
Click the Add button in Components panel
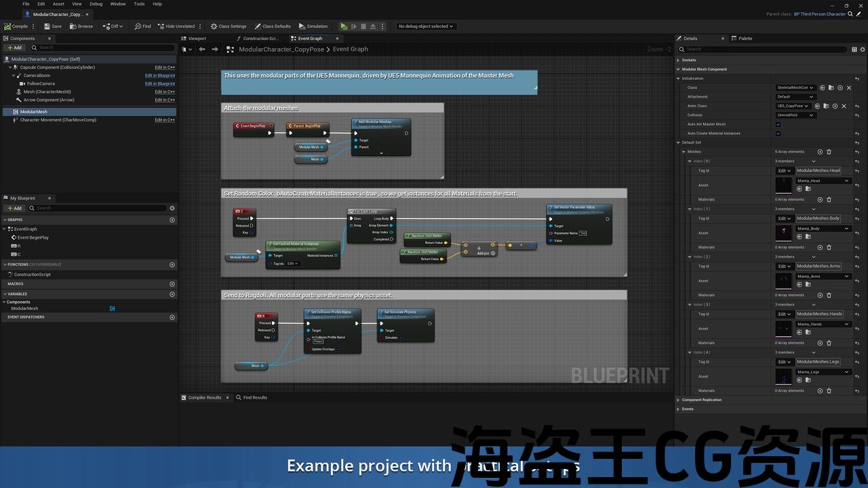(x=14, y=47)
